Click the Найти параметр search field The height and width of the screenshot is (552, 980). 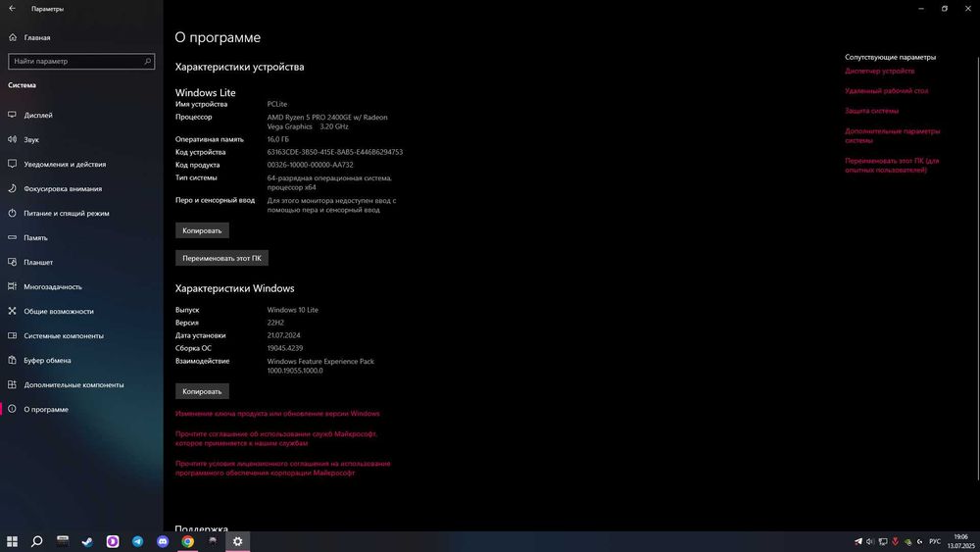click(x=81, y=61)
